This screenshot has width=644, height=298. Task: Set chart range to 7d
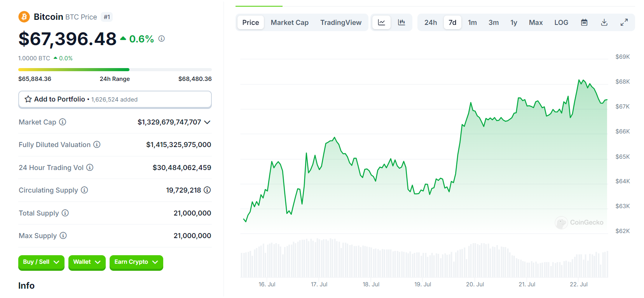pyautogui.click(x=452, y=23)
